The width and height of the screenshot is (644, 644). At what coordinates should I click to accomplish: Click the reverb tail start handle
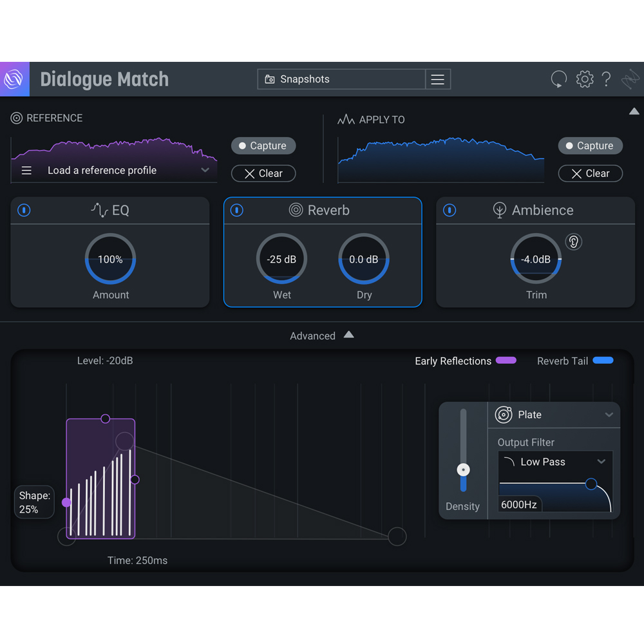tap(66, 536)
